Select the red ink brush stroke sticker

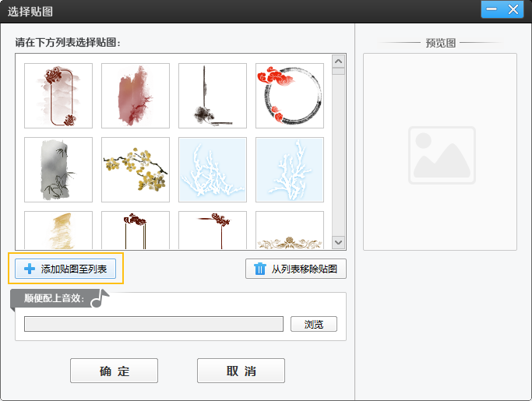pos(136,96)
